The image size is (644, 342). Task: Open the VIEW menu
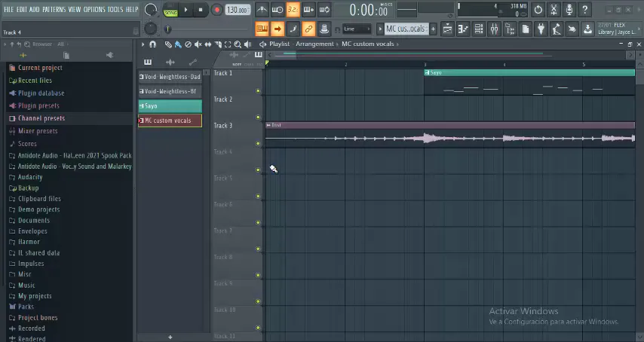(x=75, y=10)
